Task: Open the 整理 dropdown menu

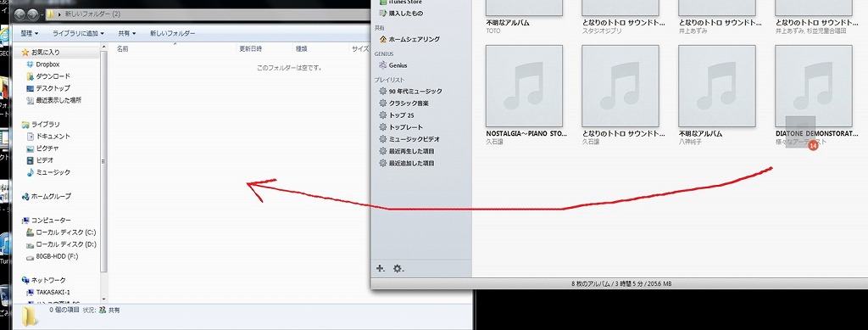Action: click(30, 33)
